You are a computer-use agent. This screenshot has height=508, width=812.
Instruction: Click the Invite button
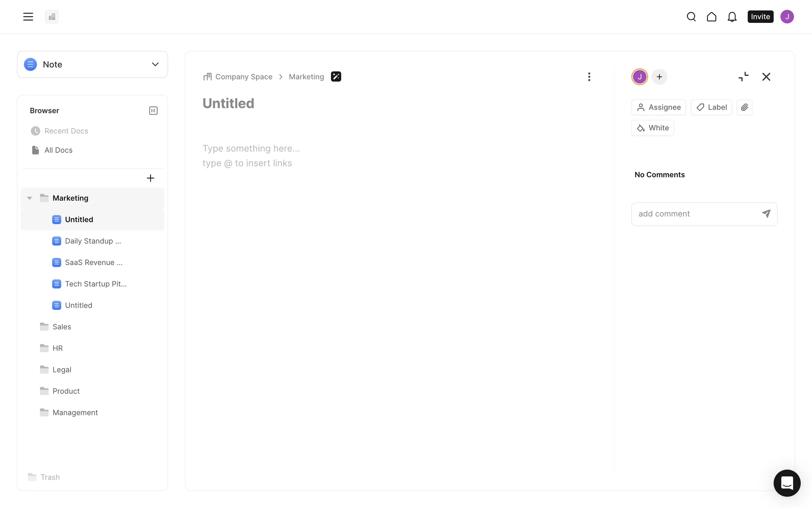[760, 17]
